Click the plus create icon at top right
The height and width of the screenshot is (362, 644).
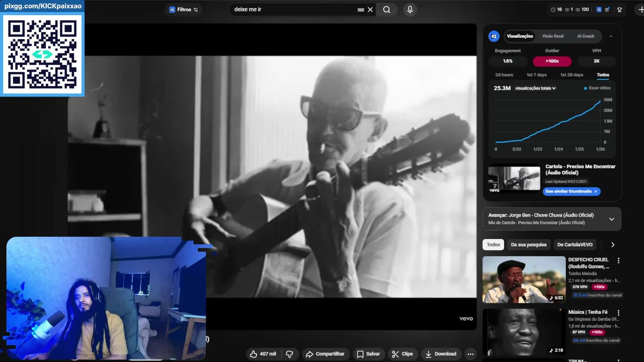(x=640, y=10)
